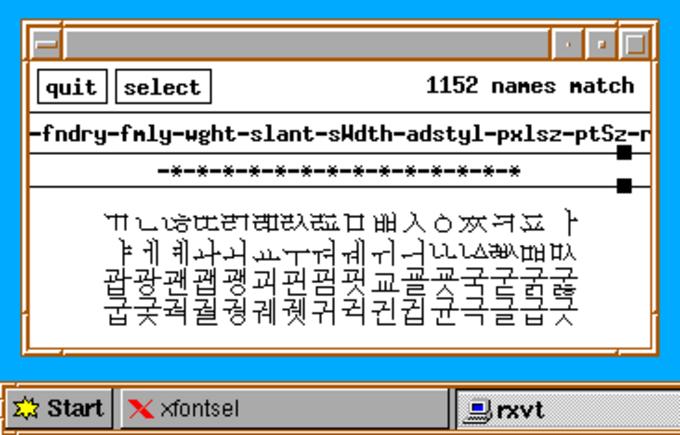Image resolution: width=680 pixels, height=435 pixels.
Task: Click lower black pane grip square
Action: coord(624,185)
